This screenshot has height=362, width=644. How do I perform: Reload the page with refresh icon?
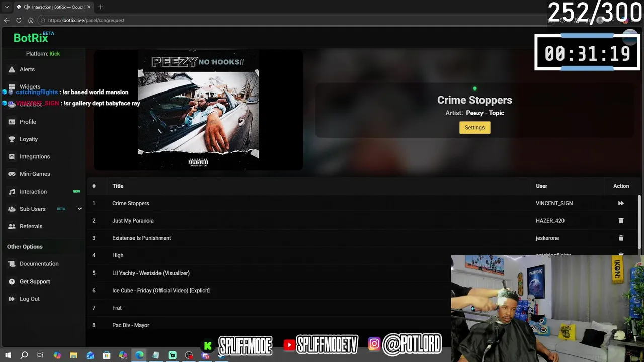19,20
